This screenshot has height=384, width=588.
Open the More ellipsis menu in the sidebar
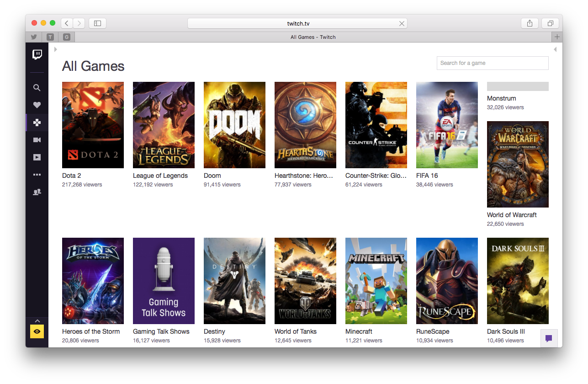(37, 175)
